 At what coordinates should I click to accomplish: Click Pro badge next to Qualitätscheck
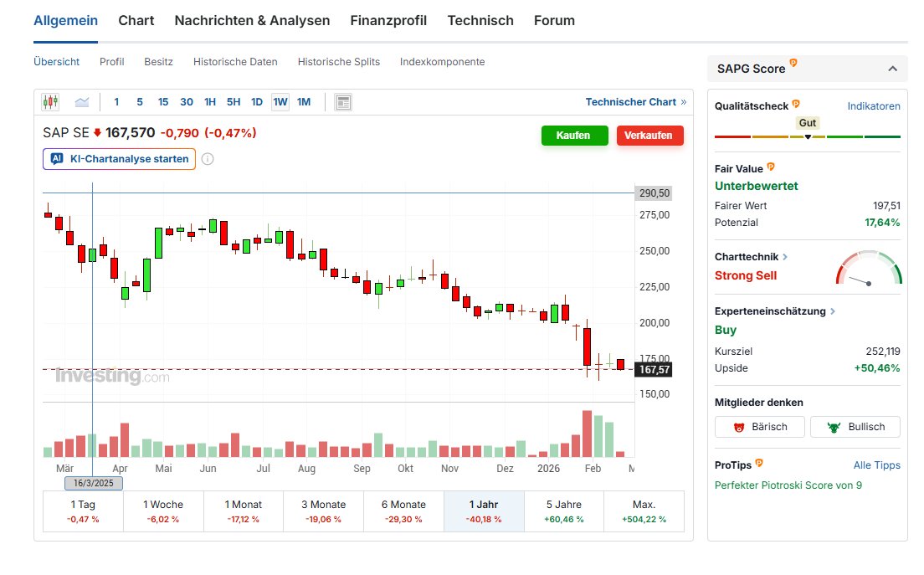pyautogui.click(x=796, y=104)
